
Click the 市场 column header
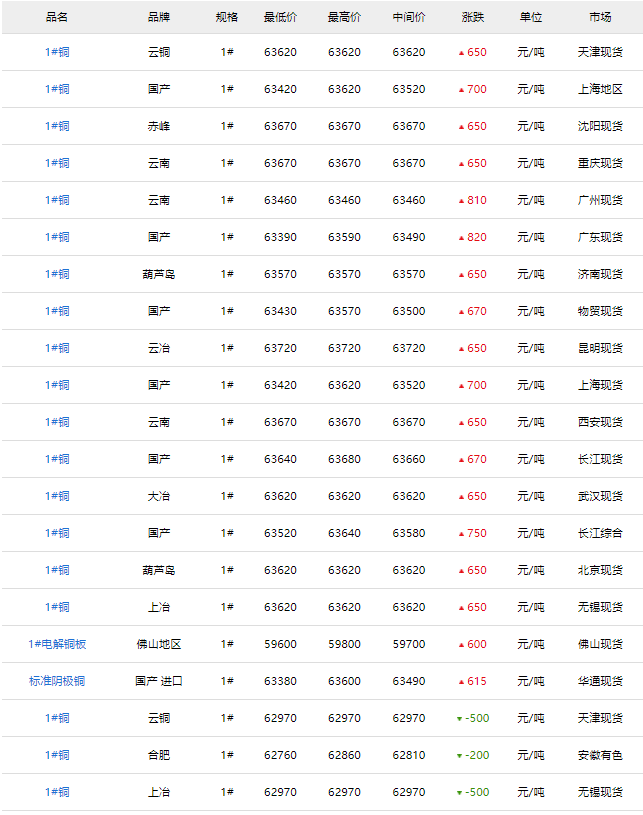click(600, 17)
